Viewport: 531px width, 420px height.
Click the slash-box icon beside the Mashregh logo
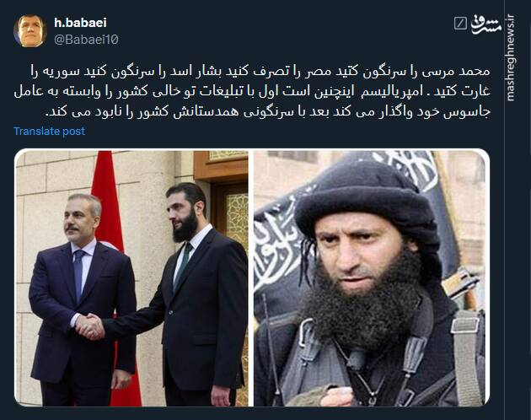[x=460, y=24]
